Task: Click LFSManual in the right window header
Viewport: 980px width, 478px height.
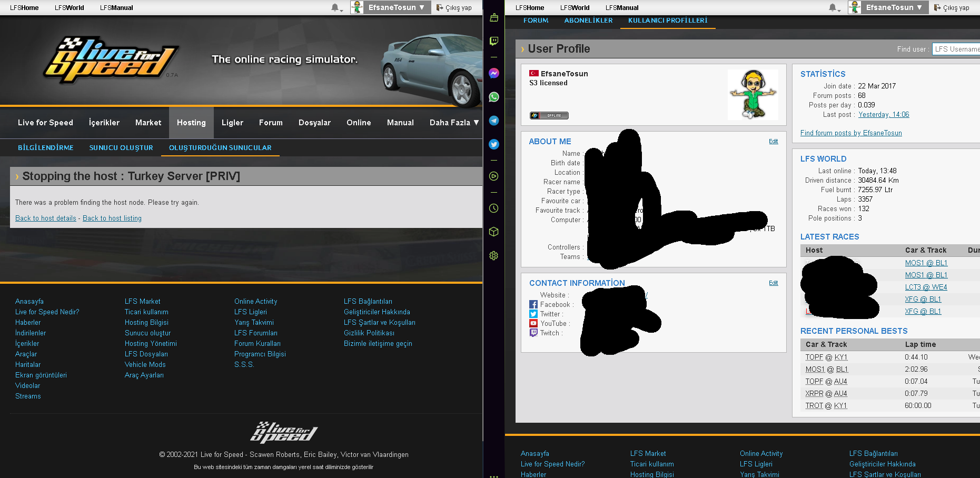Action: point(622,7)
